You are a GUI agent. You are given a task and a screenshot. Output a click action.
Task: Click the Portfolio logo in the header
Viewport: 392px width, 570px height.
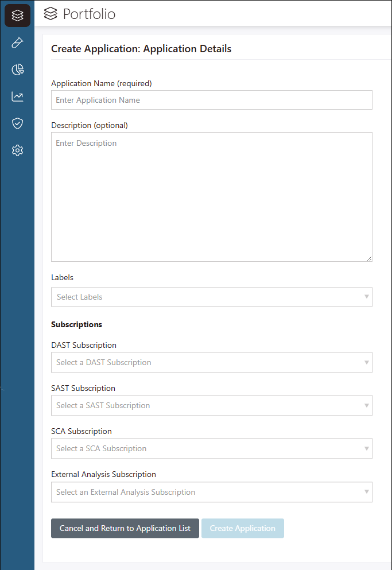[x=51, y=14]
